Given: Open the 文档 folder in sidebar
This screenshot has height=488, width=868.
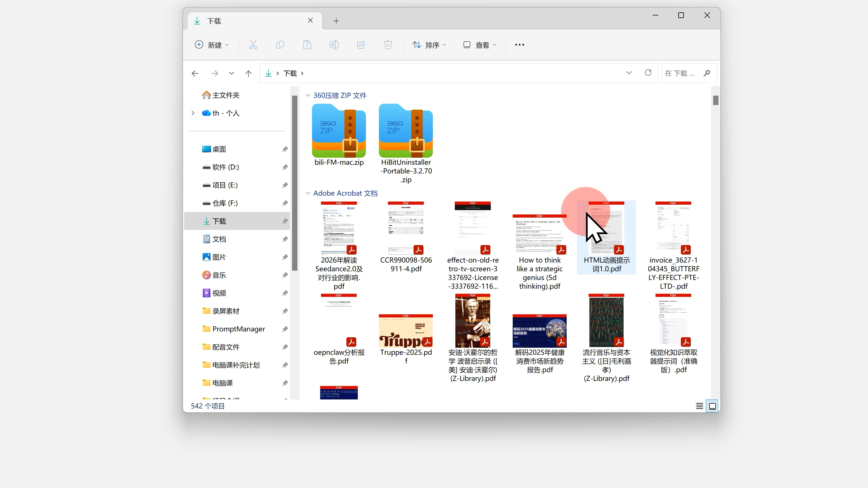Looking at the screenshot, I should [x=219, y=239].
